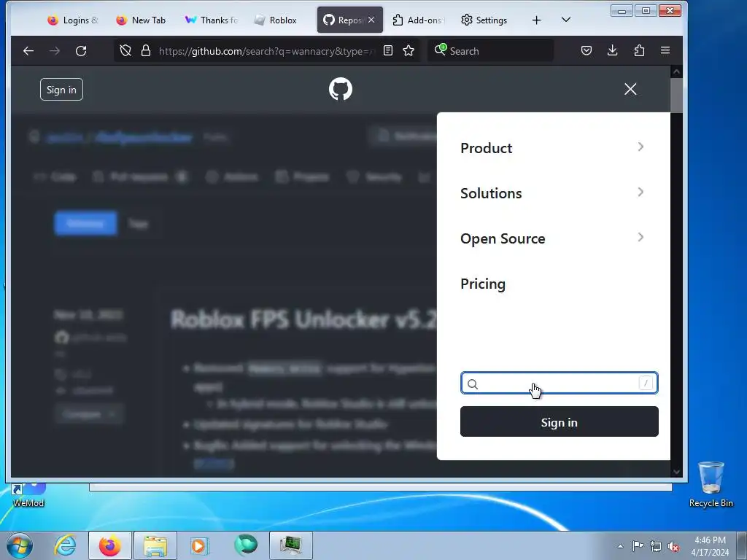
Task: Open the Recycle Bin desktop icon
Action: tap(711, 484)
